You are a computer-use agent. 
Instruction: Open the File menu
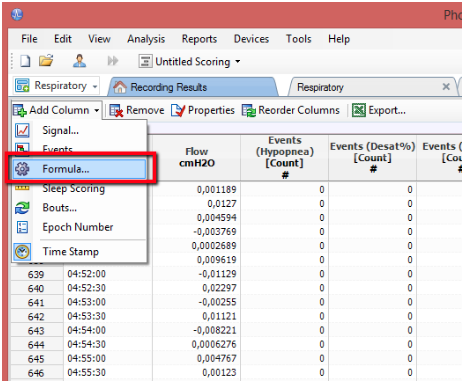click(x=29, y=39)
